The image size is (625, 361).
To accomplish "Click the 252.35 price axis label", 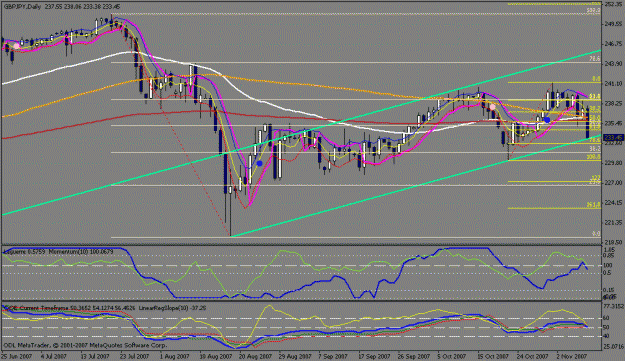I will coord(614,4).
